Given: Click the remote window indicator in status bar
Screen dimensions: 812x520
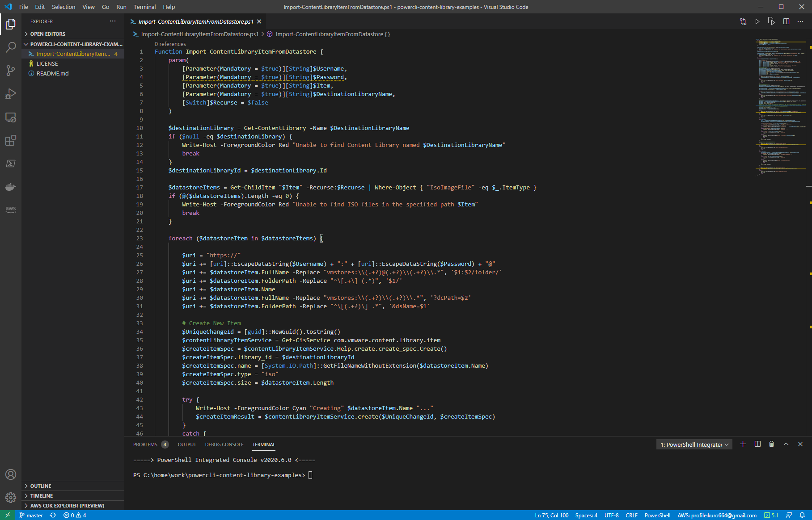Looking at the screenshot, I should click(8, 515).
